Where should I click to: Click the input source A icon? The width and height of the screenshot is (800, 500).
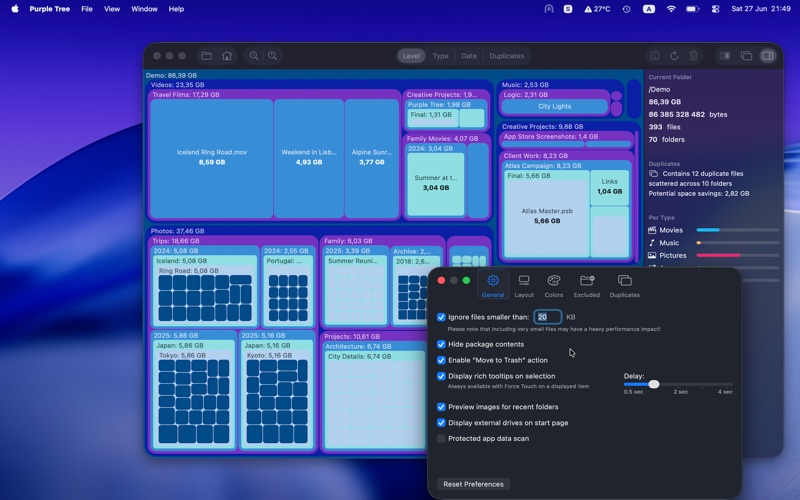648,9
